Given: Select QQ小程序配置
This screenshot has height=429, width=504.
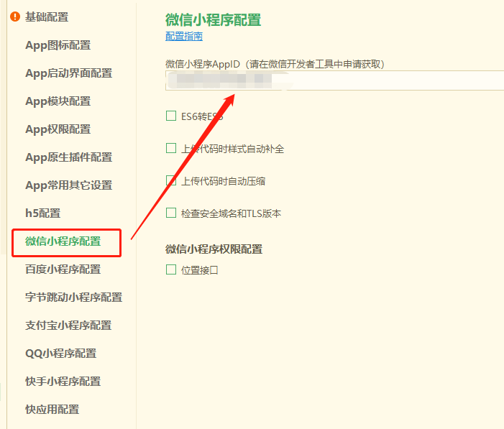Looking at the screenshot, I should [x=60, y=354].
